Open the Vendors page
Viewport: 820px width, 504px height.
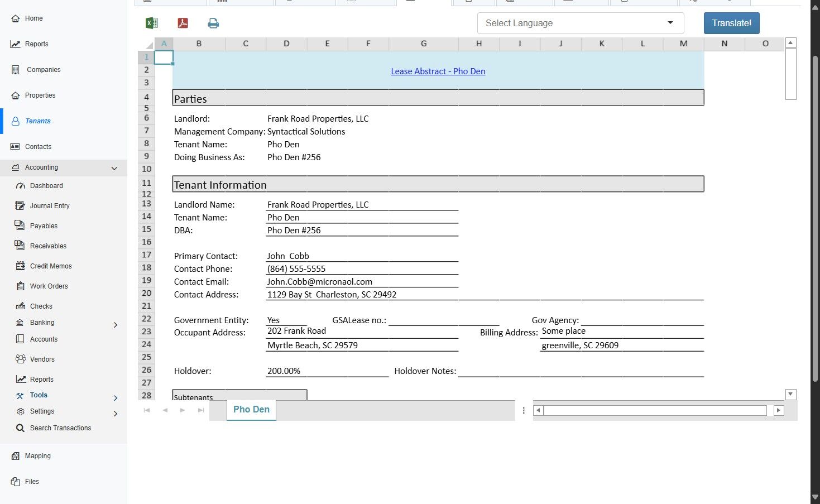(x=42, y=359)
